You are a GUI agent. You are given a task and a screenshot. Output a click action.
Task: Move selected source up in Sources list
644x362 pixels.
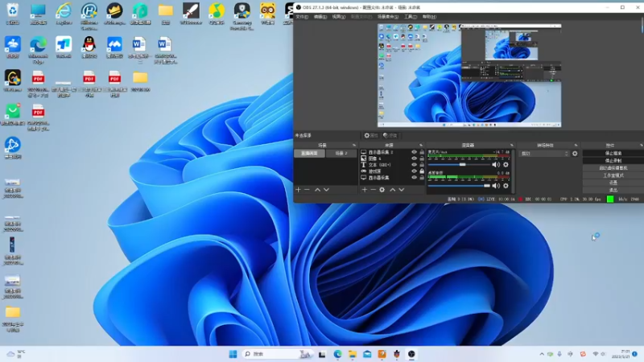tap(393, 190)
